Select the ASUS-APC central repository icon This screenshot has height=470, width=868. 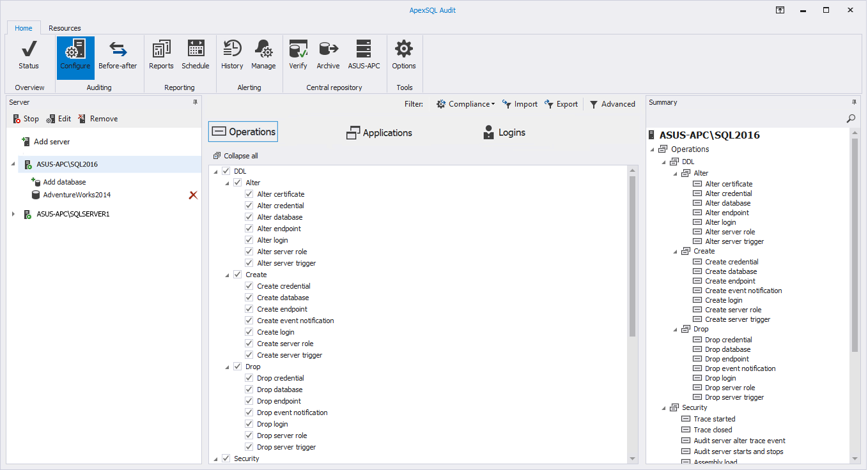pyautogui.click(x=364, y=56)
